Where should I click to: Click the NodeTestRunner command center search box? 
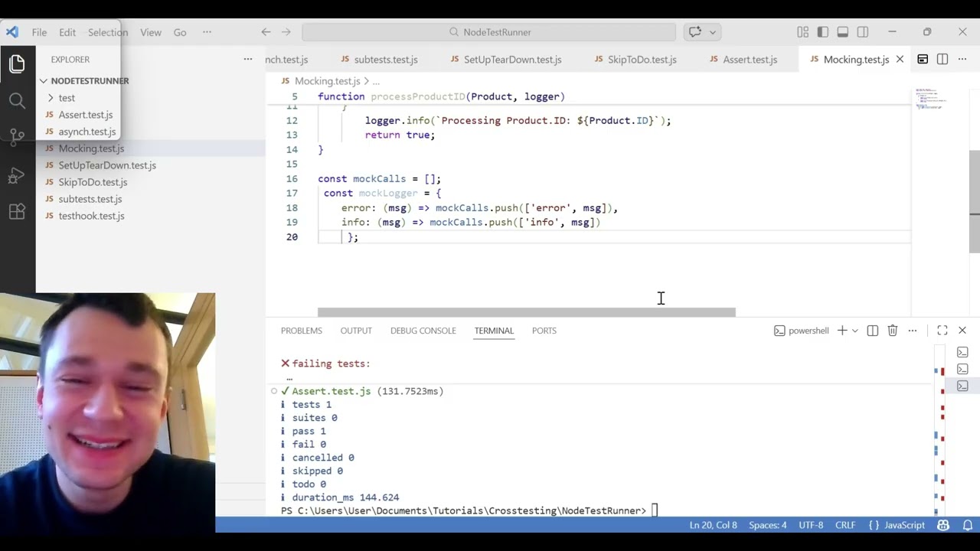489,32
